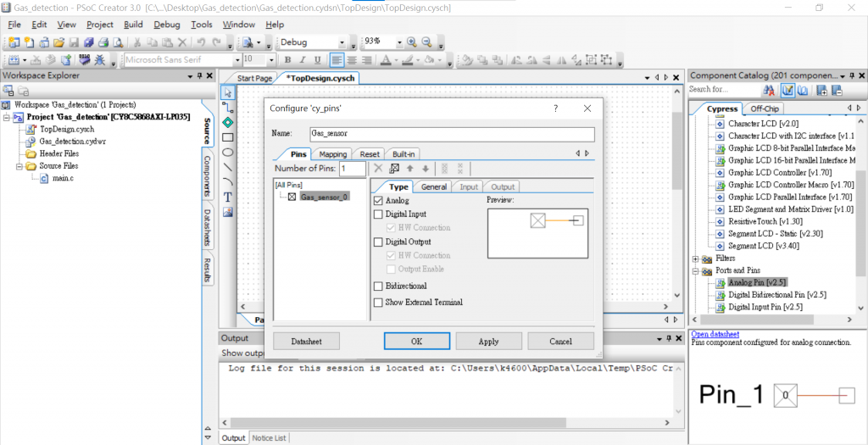Click the Cancel button
The height and width of the screenshot is (445, 868).
(560, 342)
